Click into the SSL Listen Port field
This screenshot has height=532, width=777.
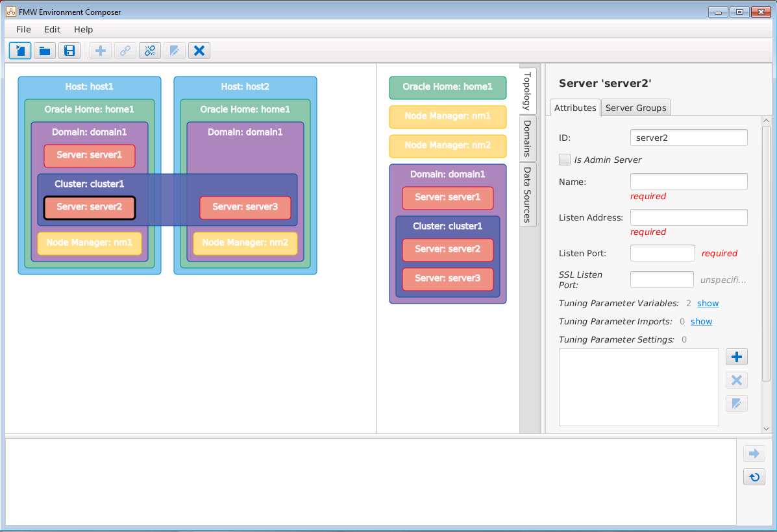[x=662, y=280]
